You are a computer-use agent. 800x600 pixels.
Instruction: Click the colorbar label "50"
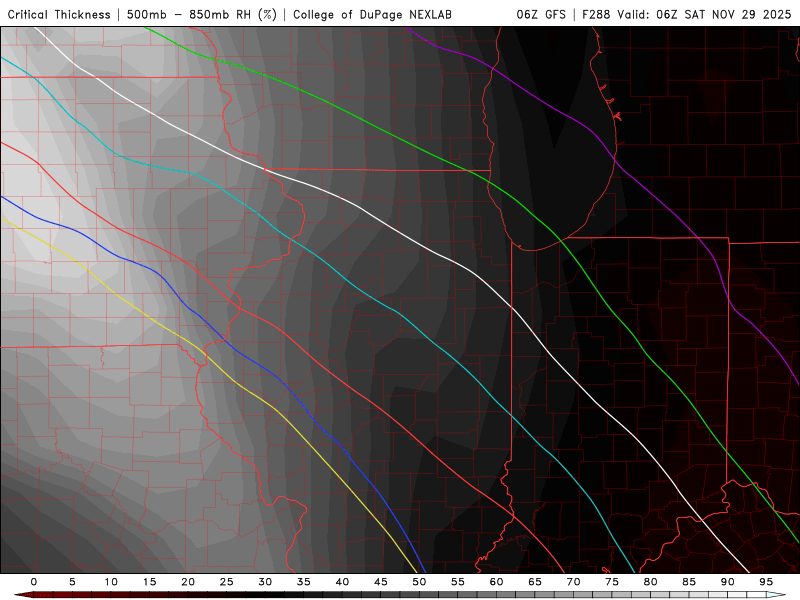click(419, 582)
